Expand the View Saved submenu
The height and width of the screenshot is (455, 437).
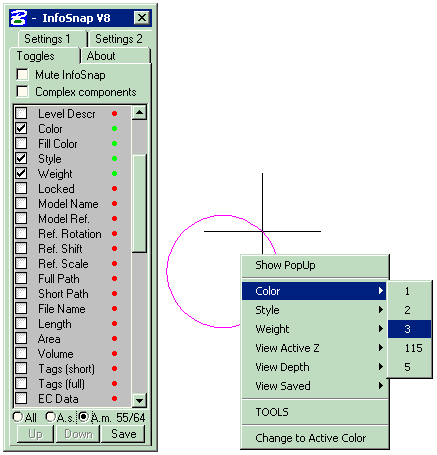314,386
